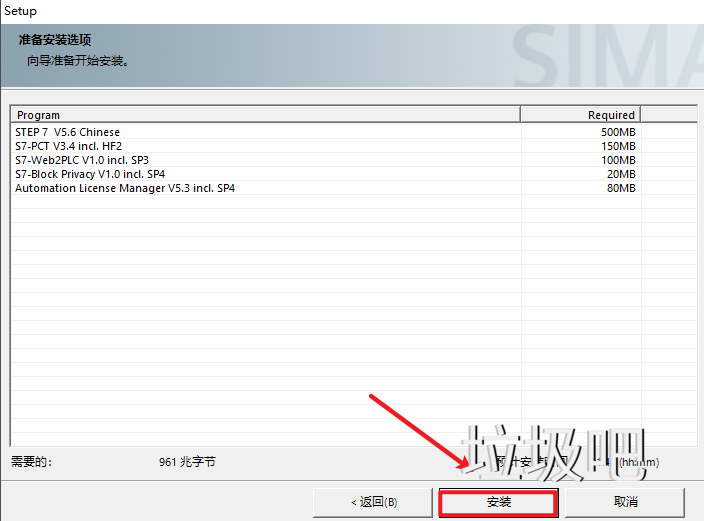The image size is (704, 521).
Task: Click the 80MB size value
Action: click(x=621, y=188)
